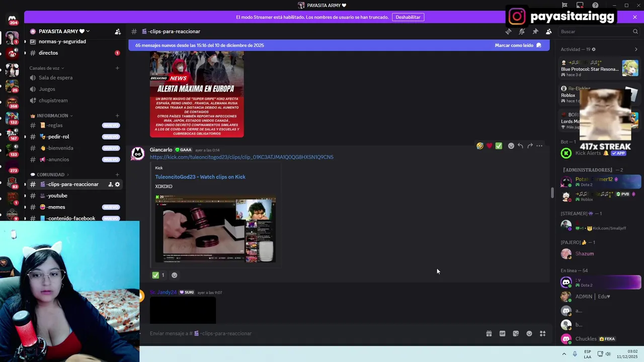
Task: Open the -memes channel
Action: tap(74, 207)
